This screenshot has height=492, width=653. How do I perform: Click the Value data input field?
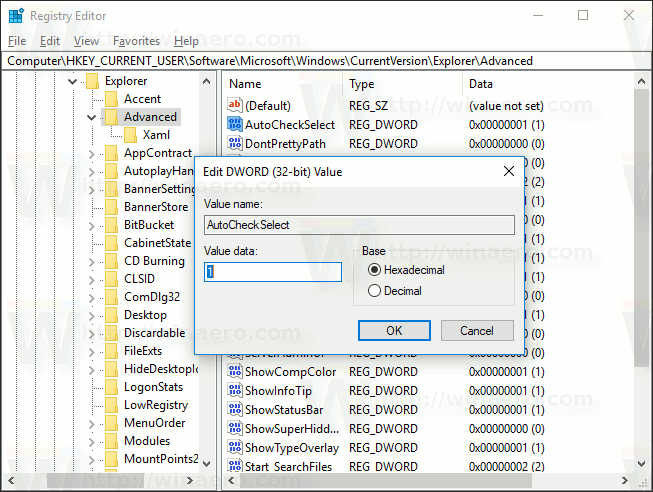pos(273,272)
